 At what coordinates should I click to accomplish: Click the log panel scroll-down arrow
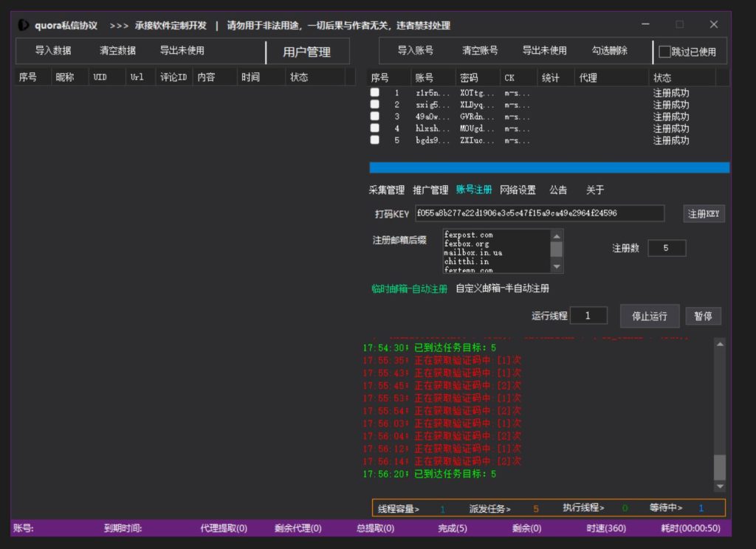pos(720,486)
